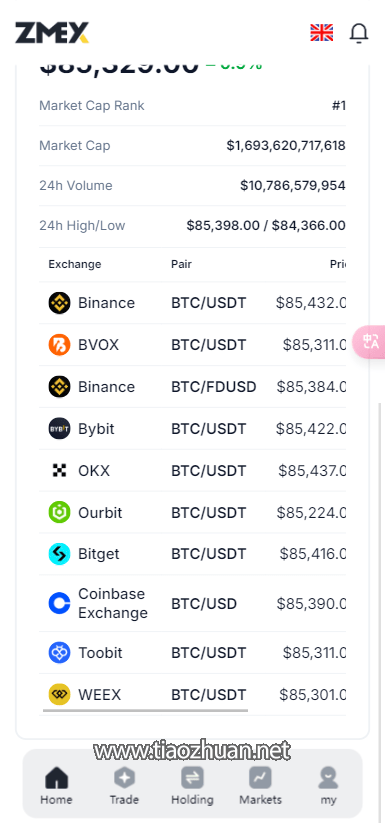Viewport: 385px width, 833px height.
Task: Tap the Bybit exchange logo
Action: (x=59, y=429)
